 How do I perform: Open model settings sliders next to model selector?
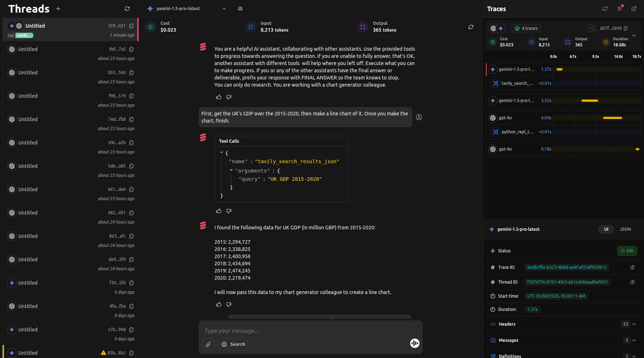click(240, 8)
